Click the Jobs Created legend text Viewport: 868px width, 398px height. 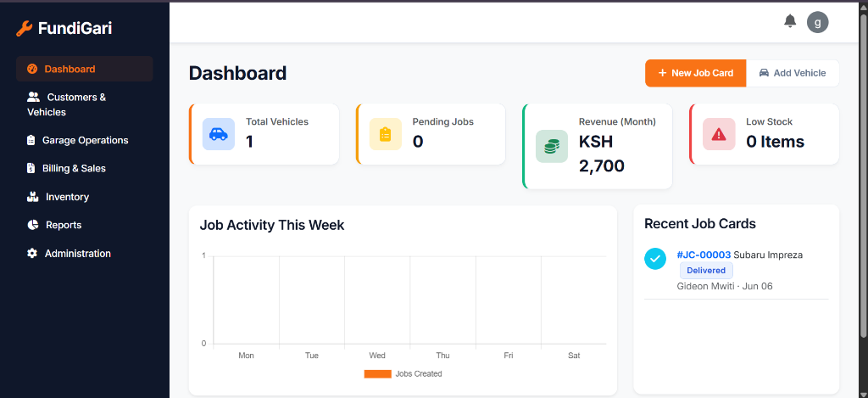coord(419,374)
